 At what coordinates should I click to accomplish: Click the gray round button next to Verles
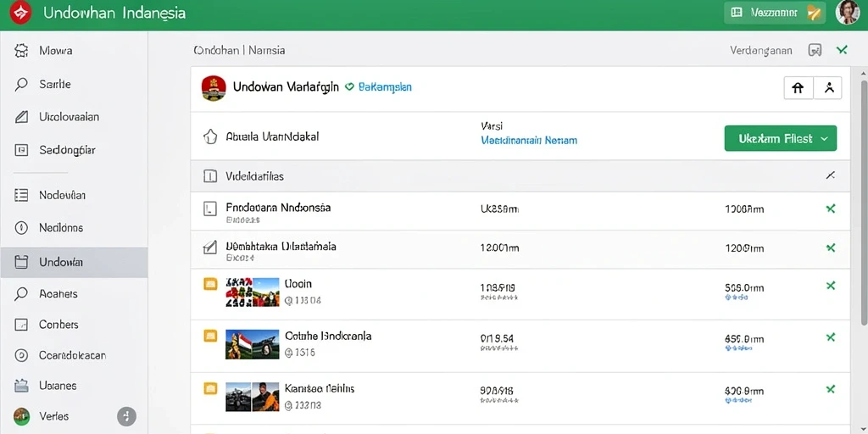(x=127, y=416)
